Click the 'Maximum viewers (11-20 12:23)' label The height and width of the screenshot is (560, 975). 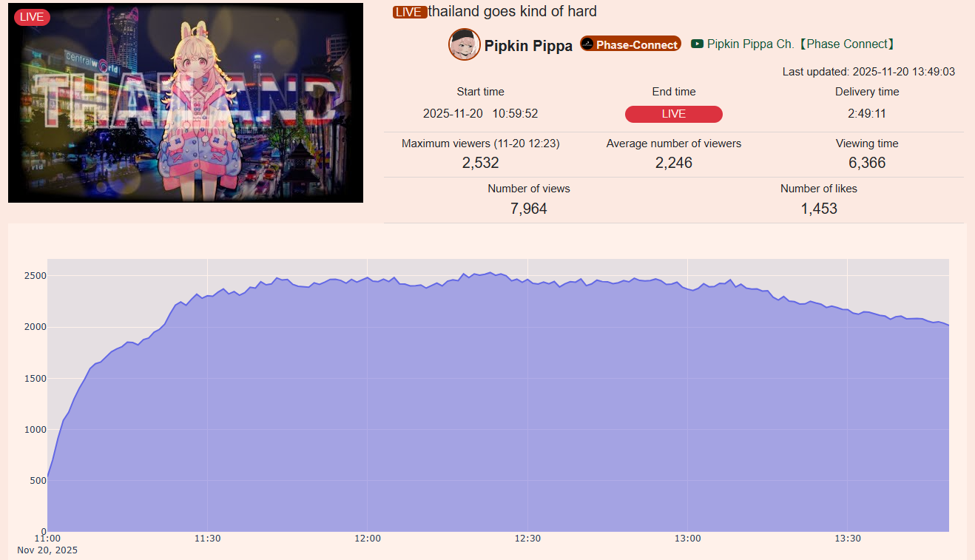coord(481,144)
